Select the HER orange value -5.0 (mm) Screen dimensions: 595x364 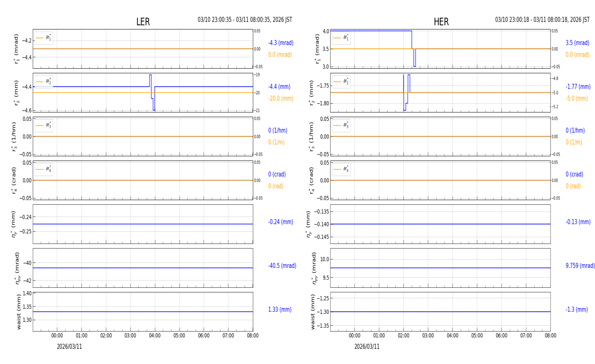click(577, 99)
